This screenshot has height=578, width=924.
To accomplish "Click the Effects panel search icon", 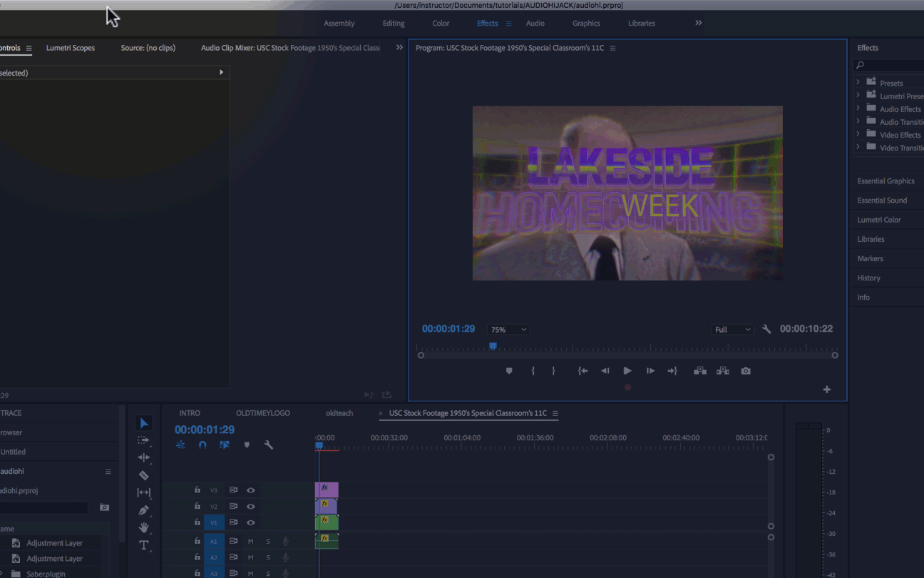I will (860, 65).
